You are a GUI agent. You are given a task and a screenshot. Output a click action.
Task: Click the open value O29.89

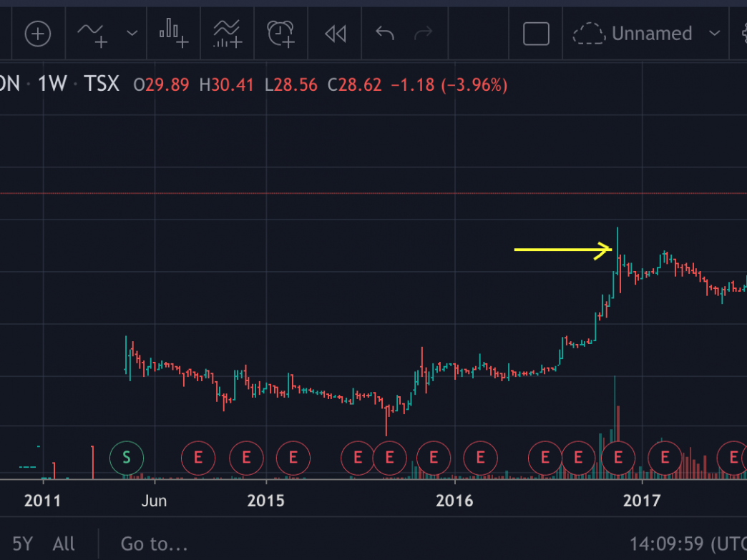[161, 85]
